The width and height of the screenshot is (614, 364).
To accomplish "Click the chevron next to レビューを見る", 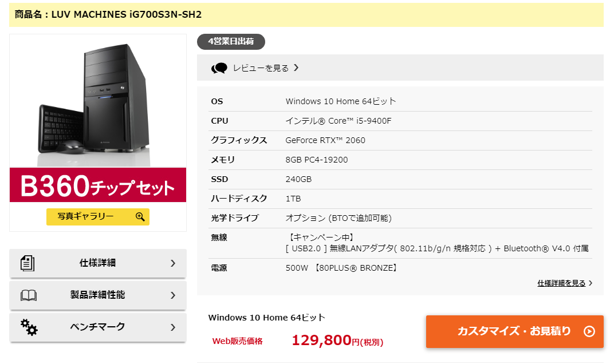I will 297,68.
